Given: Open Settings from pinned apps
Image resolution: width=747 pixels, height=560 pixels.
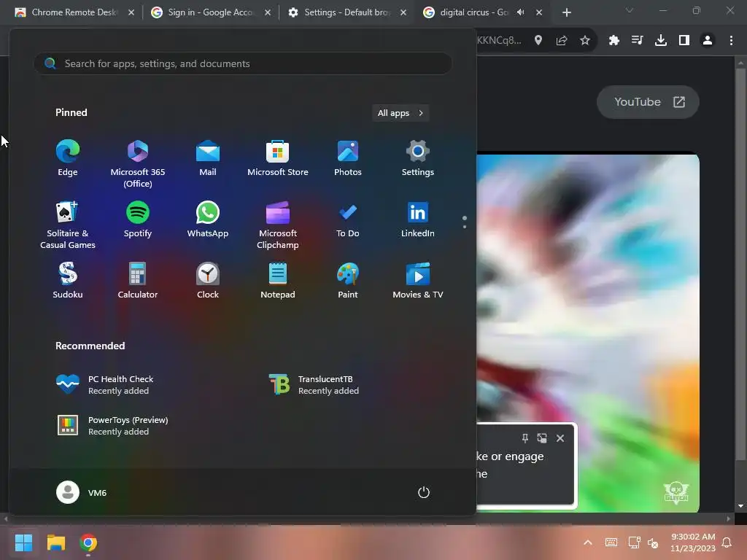Looking at the screenshot, I should [418, 158].
